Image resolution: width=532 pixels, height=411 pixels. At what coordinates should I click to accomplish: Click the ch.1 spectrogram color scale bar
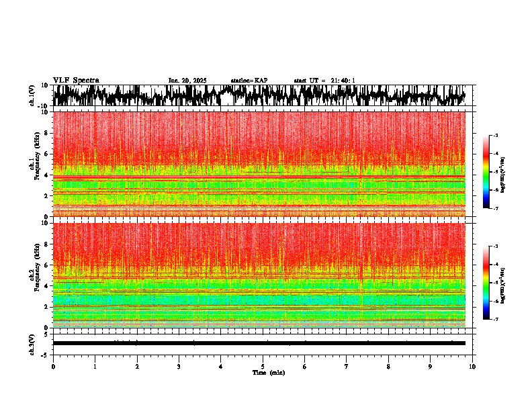(x=486, y=172)
